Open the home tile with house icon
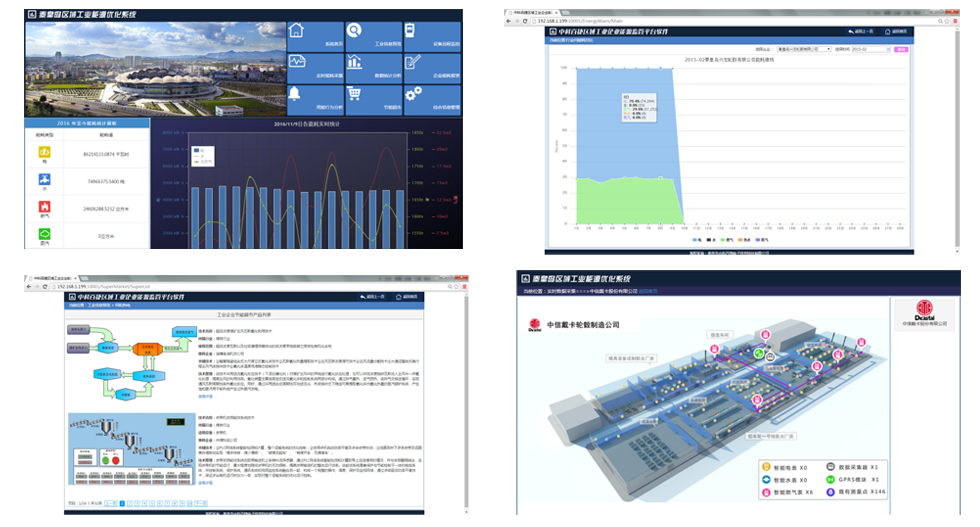The width and height of the screenshot is (980, 527). [314, 35]
